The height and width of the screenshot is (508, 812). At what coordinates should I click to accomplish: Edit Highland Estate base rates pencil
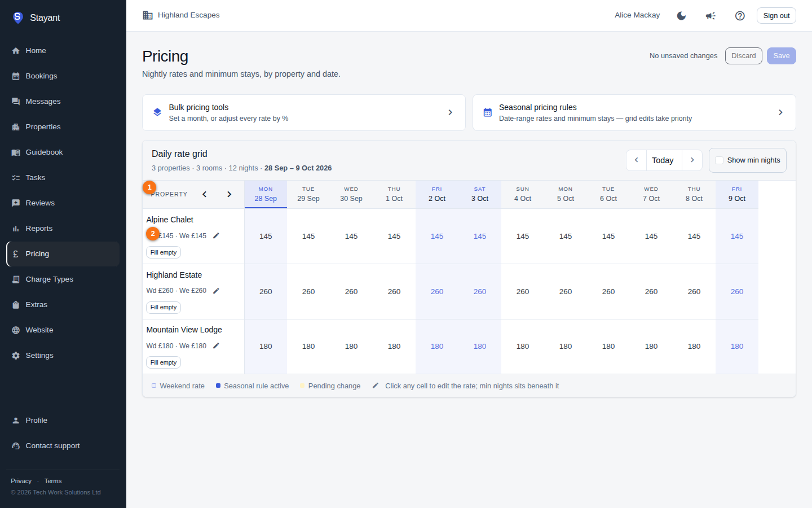pos(216,291)
